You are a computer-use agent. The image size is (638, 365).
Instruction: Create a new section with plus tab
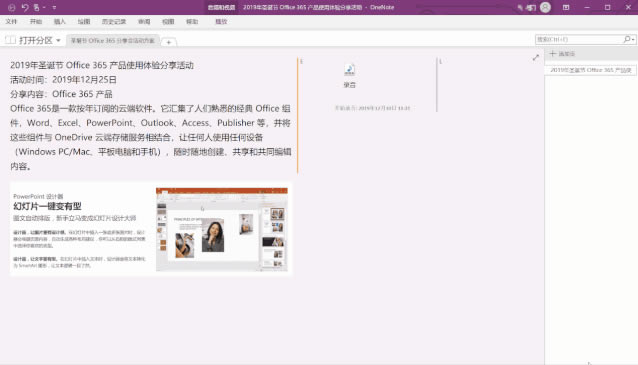click(x=168, y=42)
